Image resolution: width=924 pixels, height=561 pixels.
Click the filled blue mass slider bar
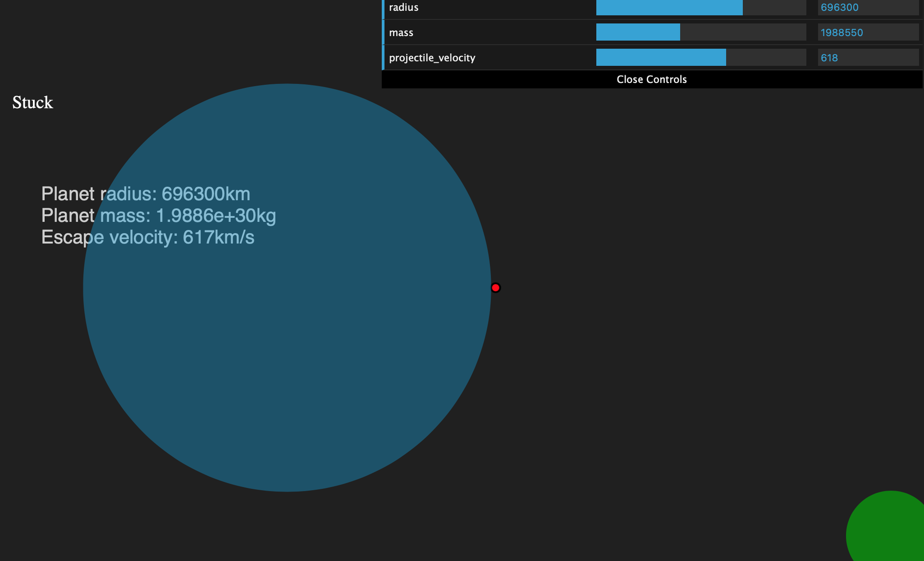coord(638,32)
